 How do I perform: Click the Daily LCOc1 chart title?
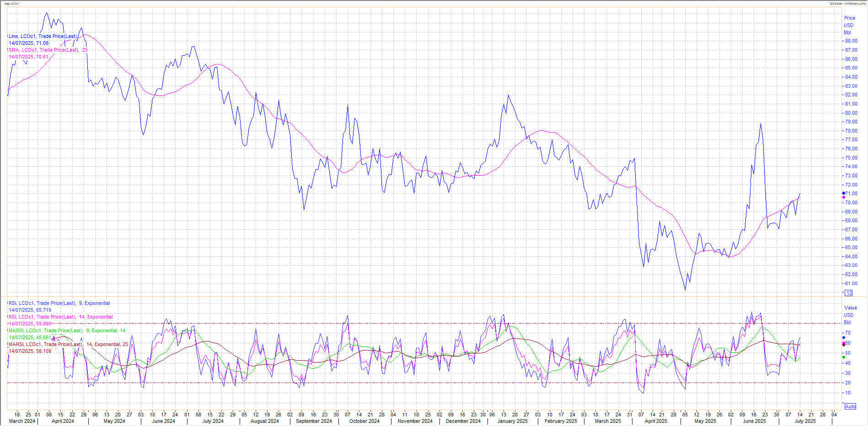coord(12,4)
